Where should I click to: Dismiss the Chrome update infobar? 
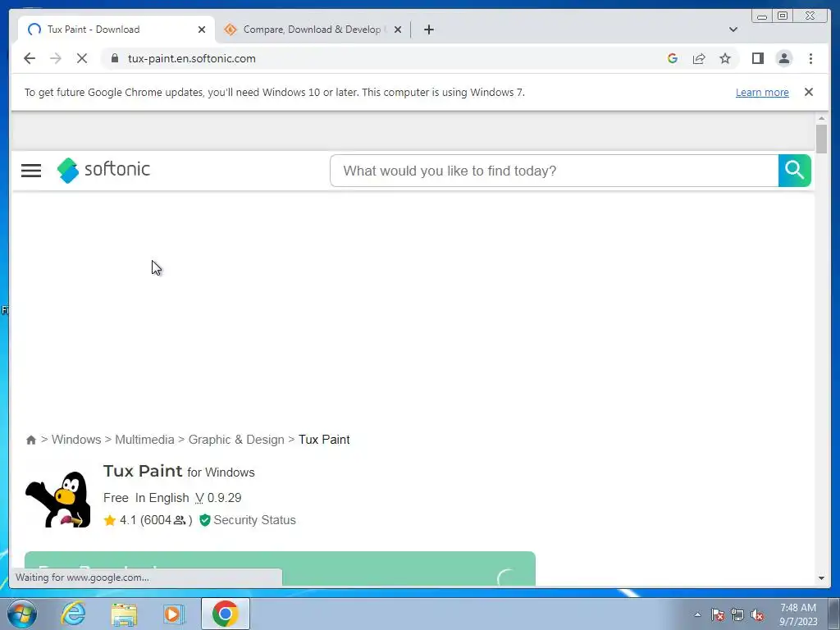click(808, 92)
